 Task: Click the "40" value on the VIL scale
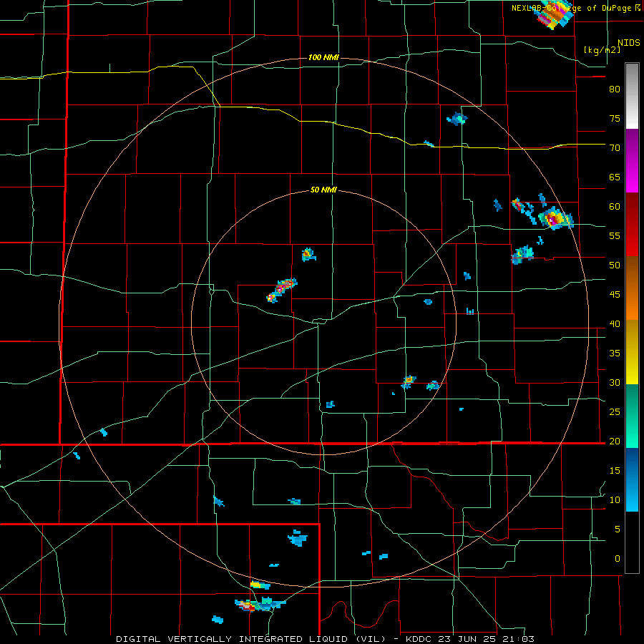615,323
